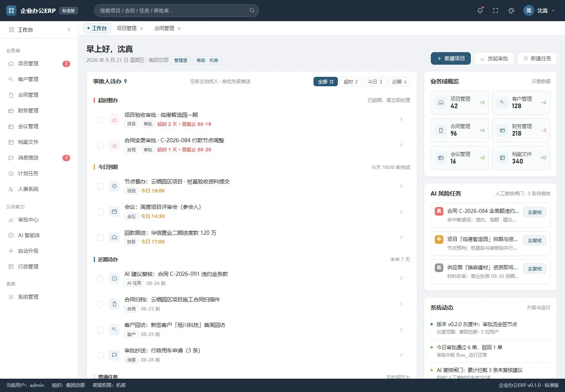This screenshot has width=565, height=392.
Task: Check the 合同变更审批 C-2026-084 task
Action: click(x=101, y=145)
